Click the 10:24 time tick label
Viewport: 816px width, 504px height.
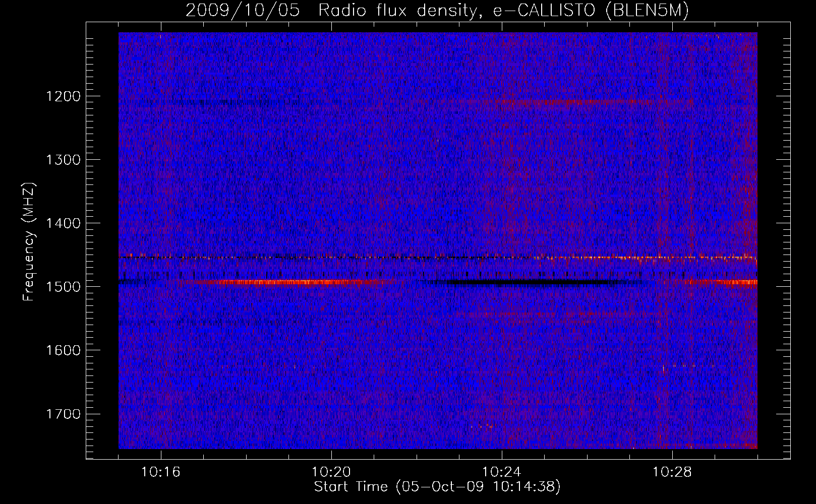(x=502, y=472)
